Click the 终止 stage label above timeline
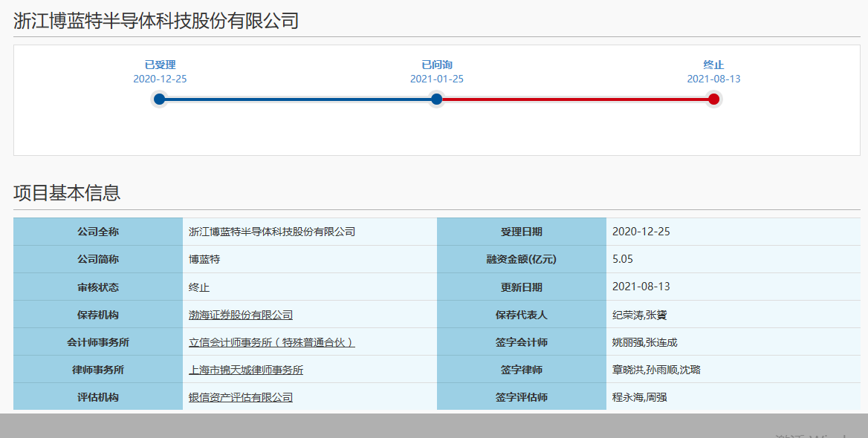Image resolution: width=868 pixels, height=438 pixels. pyautogui.click(x=713, y=65)
